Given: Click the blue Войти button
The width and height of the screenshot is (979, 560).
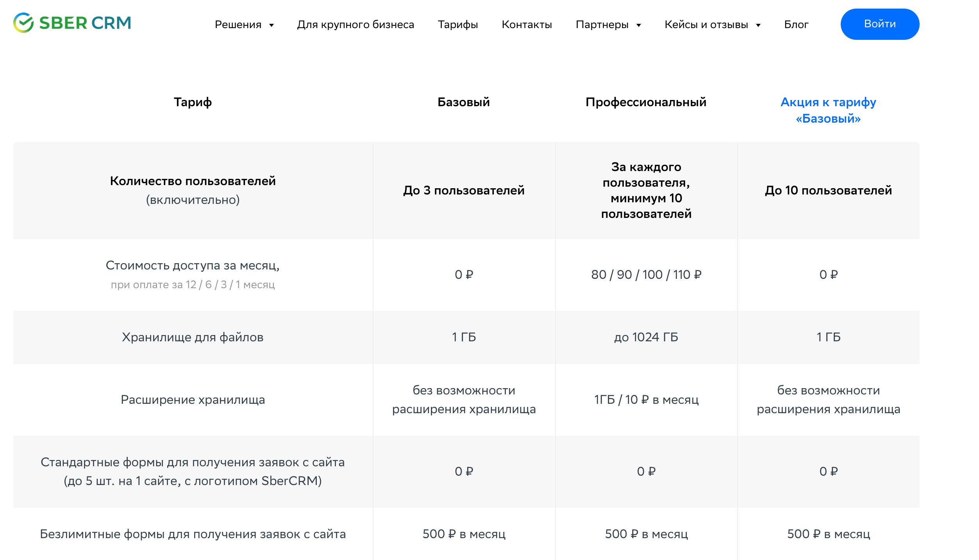Looking at the screenshot, I should (880, 24).
